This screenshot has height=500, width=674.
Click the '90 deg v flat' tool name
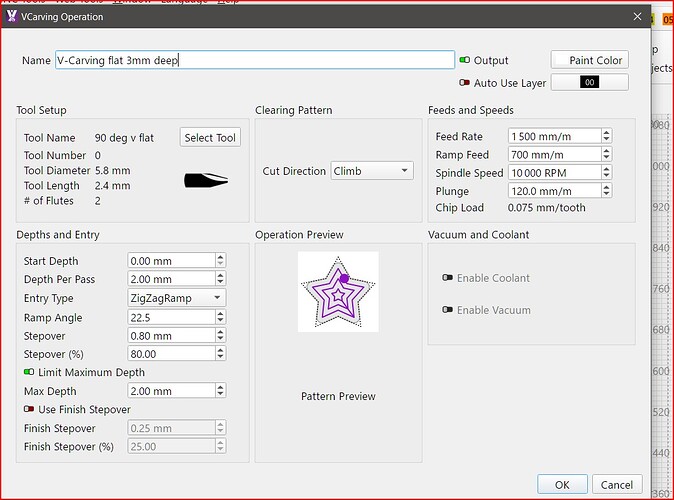pos(124,138)
